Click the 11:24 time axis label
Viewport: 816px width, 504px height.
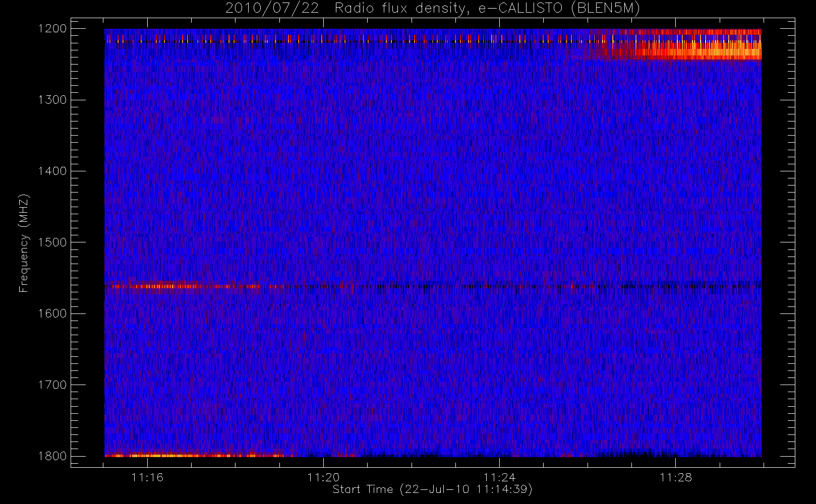pyautogui.click(x=499, y=477)
